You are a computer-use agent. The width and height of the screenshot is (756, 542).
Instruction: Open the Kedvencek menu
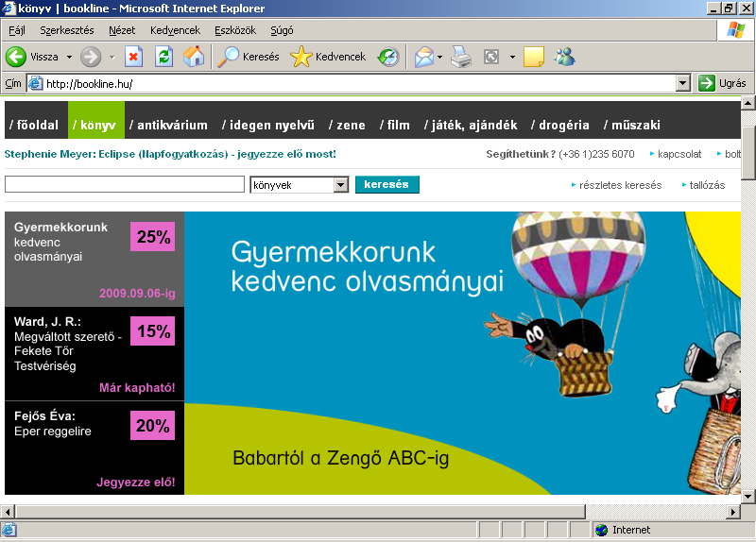(175, 30)
